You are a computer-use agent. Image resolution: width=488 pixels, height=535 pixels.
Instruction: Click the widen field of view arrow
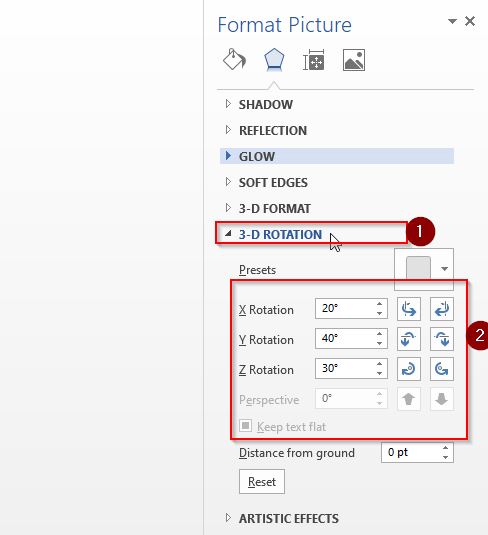tap(442, 399)
